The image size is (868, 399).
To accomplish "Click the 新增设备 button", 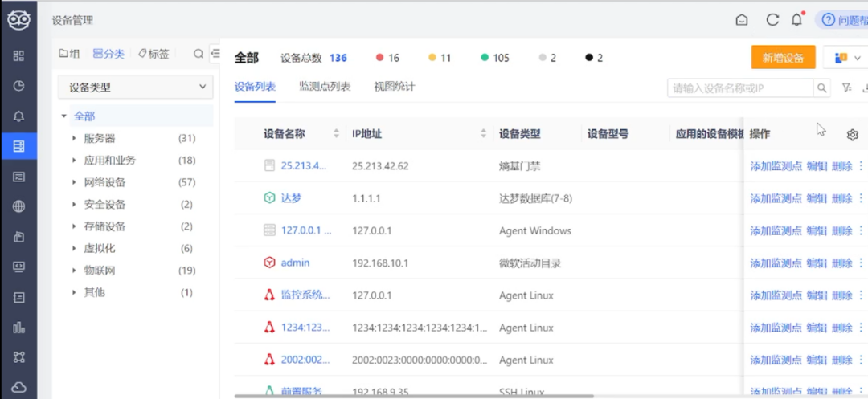I will coord(783,58).
